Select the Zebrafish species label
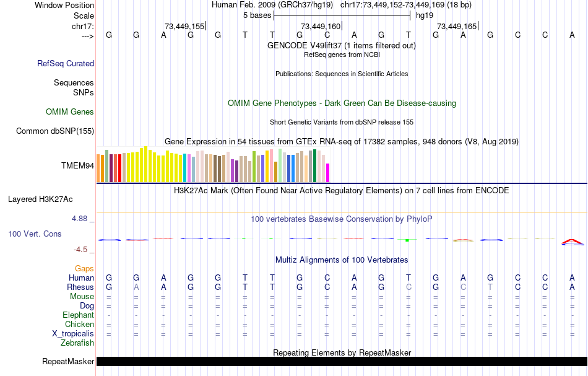Image resolution: width=588 pixels, height=376 pixels. click(x=77, y=343)
